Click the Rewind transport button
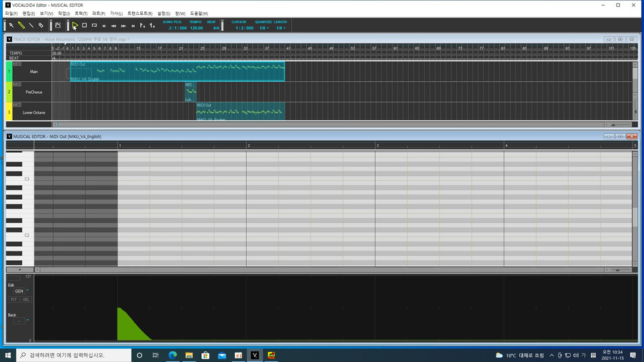 click(x=114, y=26)
